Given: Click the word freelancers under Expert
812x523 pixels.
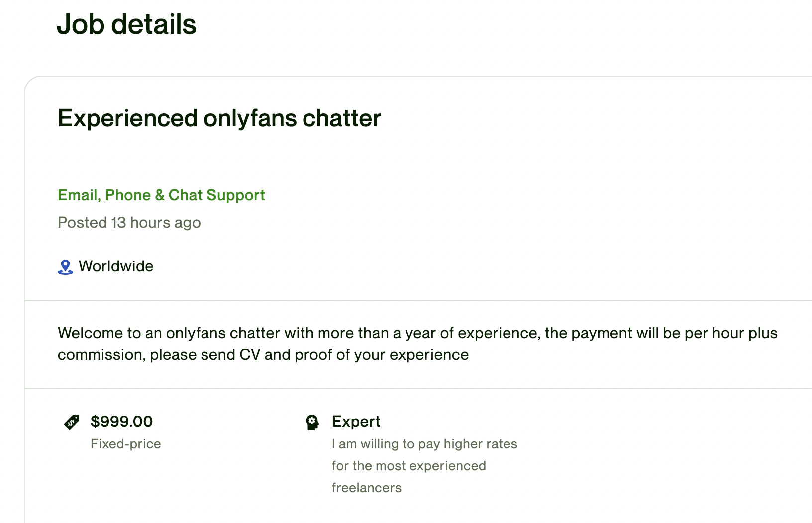Looking at the screenshot, I should [366, 488].
